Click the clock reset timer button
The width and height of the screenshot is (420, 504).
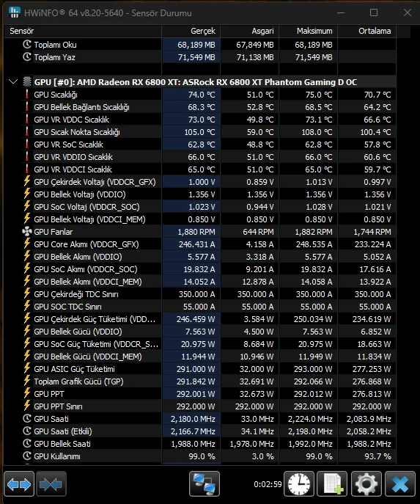[299, 483]
